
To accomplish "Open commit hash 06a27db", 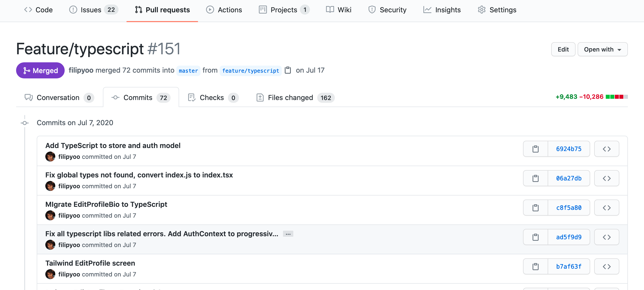I will [x=569, y=178].
